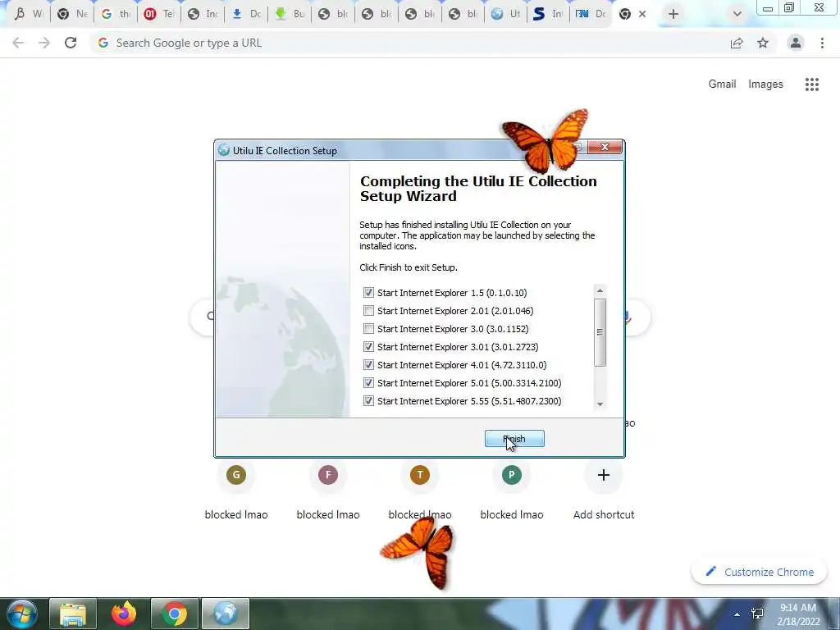
Task: Bookmark this tab with star icon
Action: point(763,43)
